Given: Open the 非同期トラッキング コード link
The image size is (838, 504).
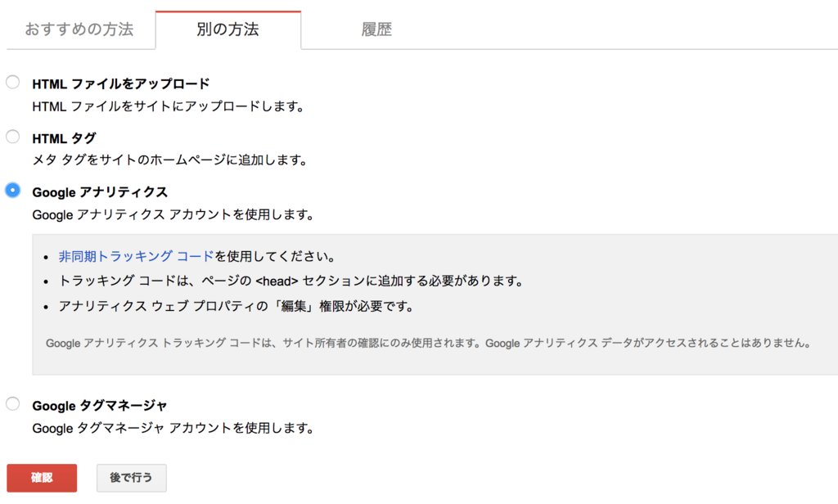Looking at the screenshot, I should coord(137,257).
